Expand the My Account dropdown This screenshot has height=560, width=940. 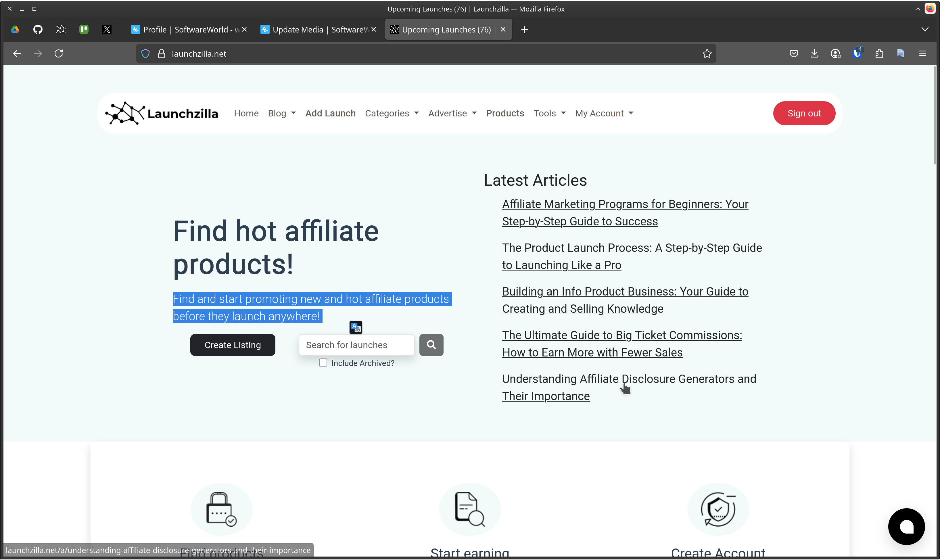coord(604,113)
